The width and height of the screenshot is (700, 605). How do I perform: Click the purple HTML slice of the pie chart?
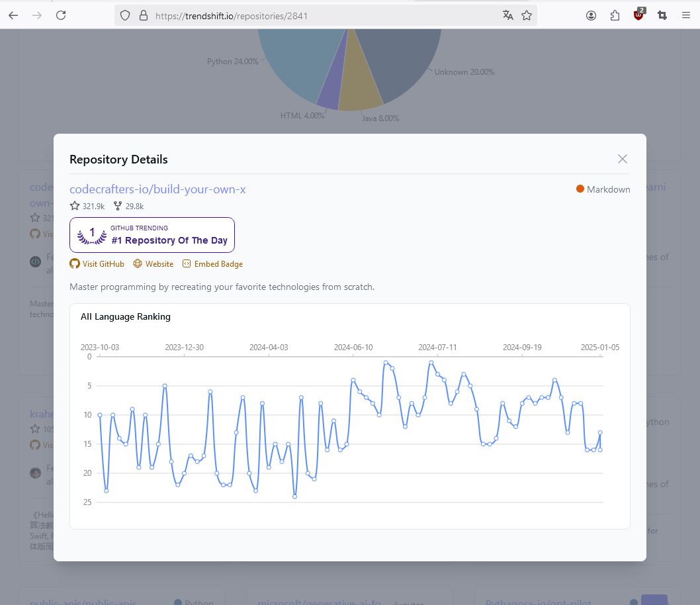tap(333, 87)
